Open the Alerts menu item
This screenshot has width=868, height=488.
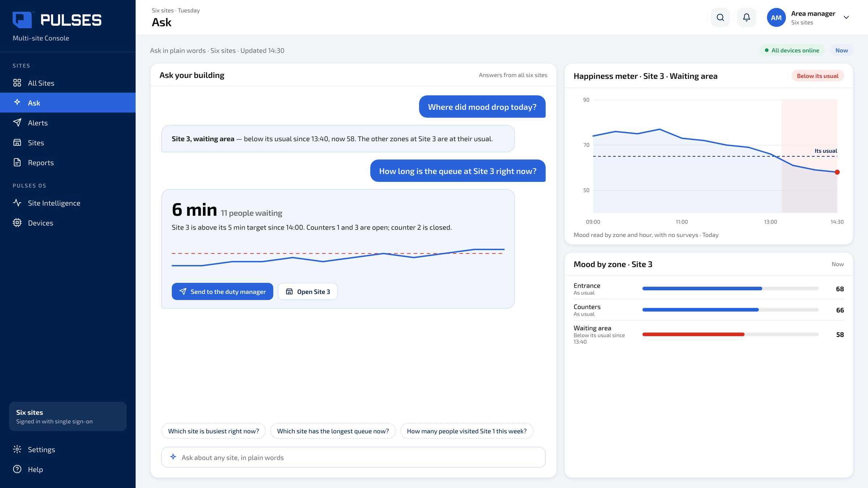68,123
